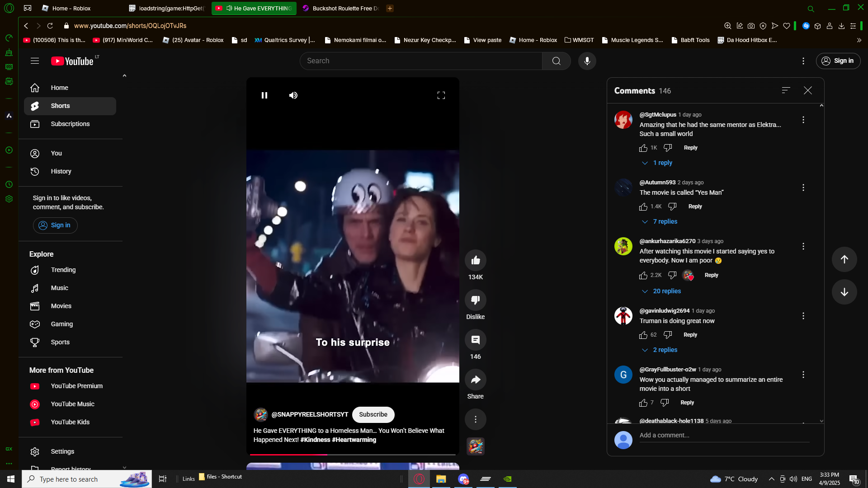868x488 pixels.
Task: Open History in the sidebar
Action: pos(70,172)
